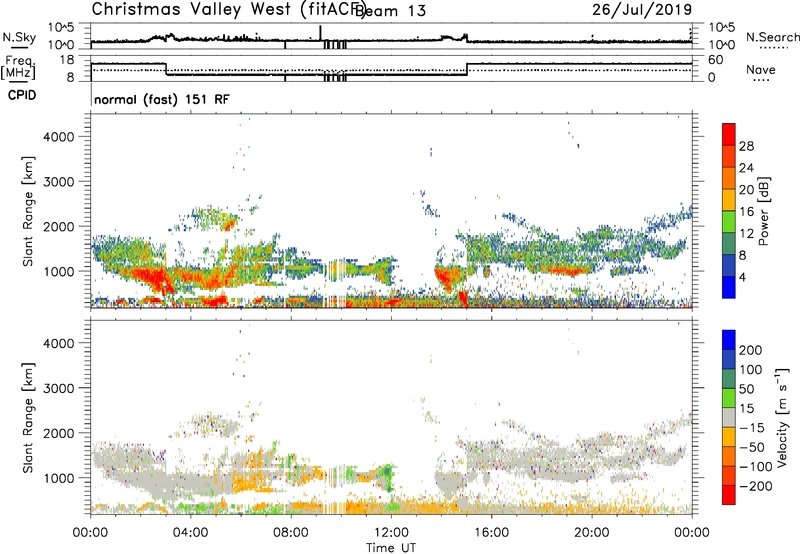Select the 'normal (fast) 151 RF' text

[162, 99]
